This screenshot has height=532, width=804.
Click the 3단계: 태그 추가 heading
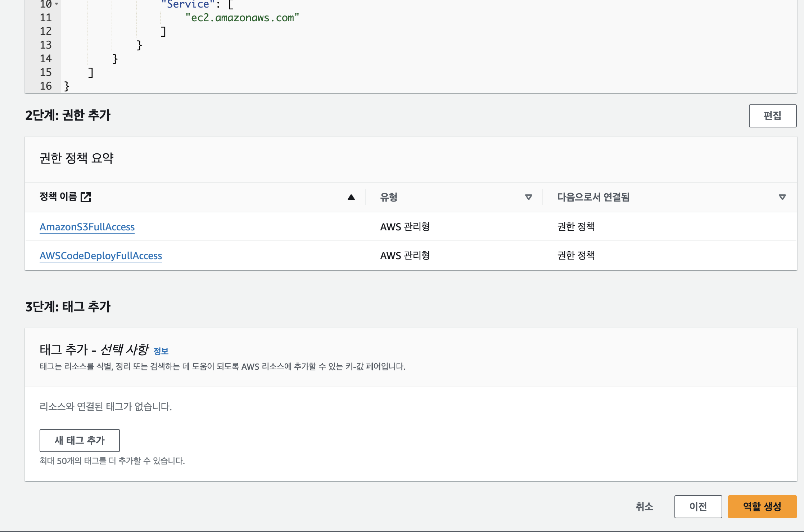coord(68,307)
